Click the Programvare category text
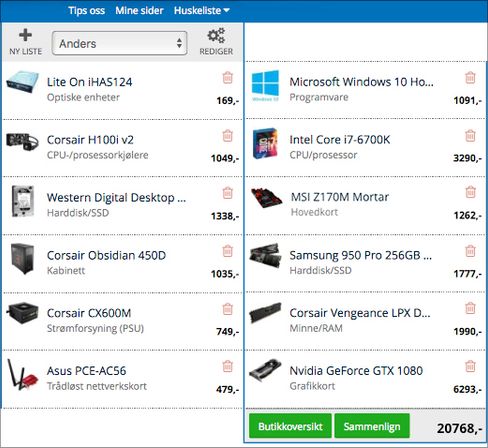The height and width of the screenshot is (448, 488). coord(319,97)
